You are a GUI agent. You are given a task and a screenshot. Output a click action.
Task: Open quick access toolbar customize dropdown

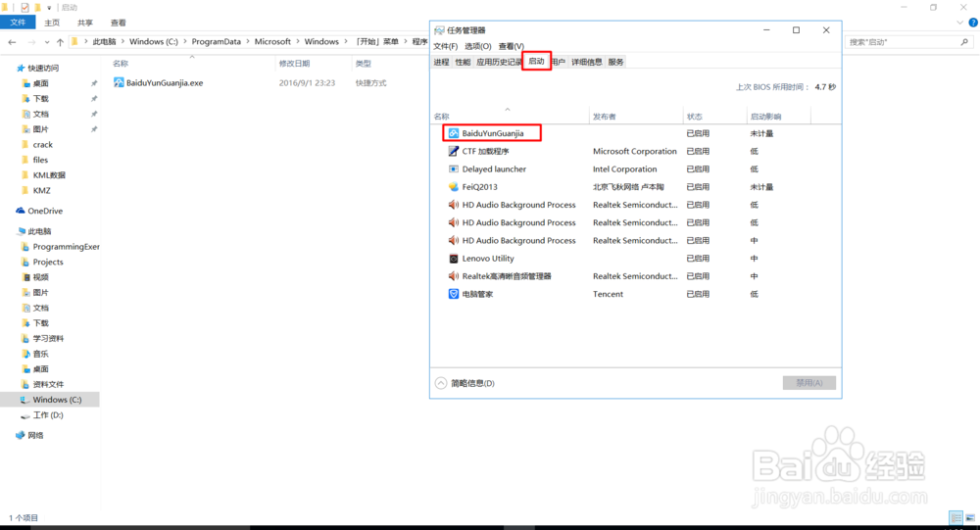tap(49, 8)
